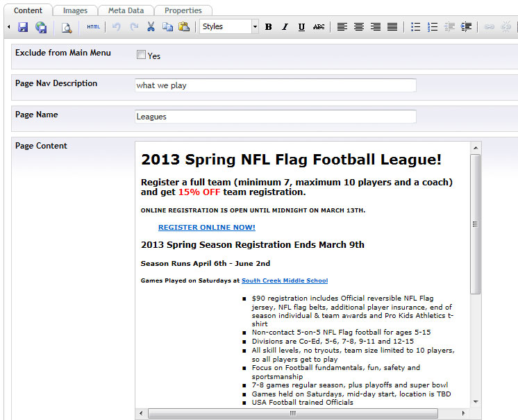Click the Undo arrow icon

(x=116, y=27)
